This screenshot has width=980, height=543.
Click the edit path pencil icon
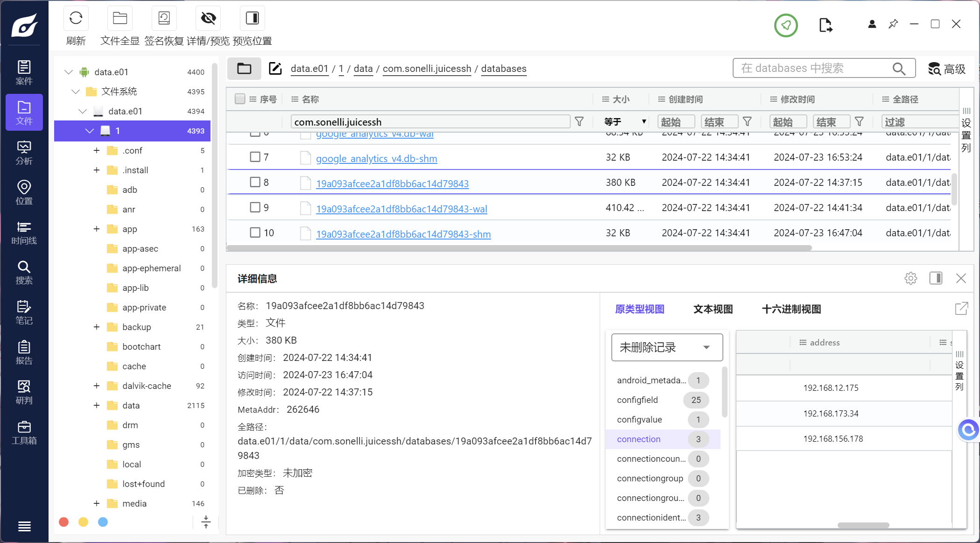(x=275, y=69)
